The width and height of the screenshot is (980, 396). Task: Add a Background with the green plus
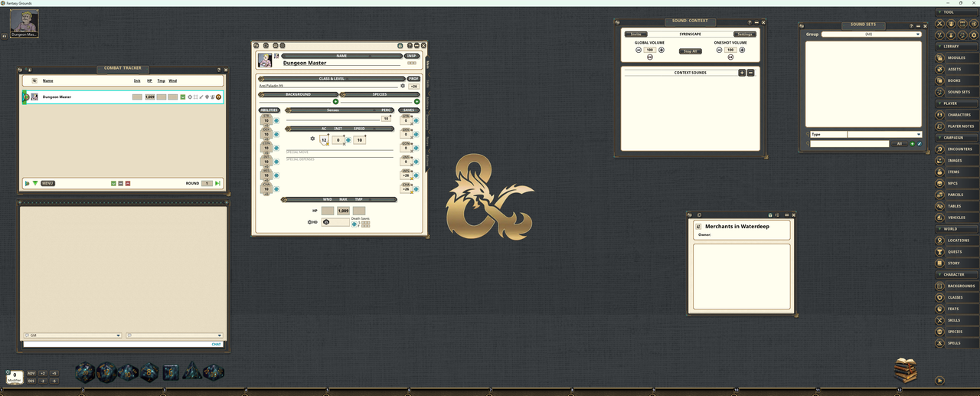pyautogui.click(x=335, y=101)
